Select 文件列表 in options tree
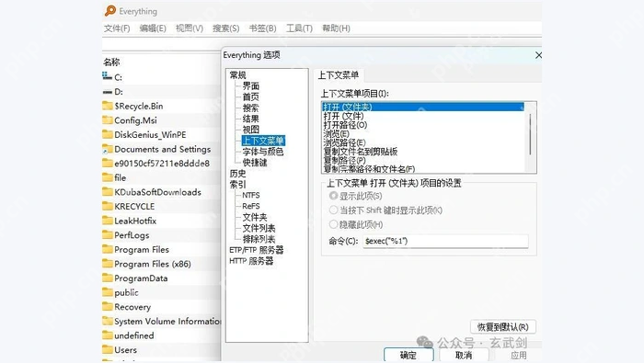 coord(259,228)
